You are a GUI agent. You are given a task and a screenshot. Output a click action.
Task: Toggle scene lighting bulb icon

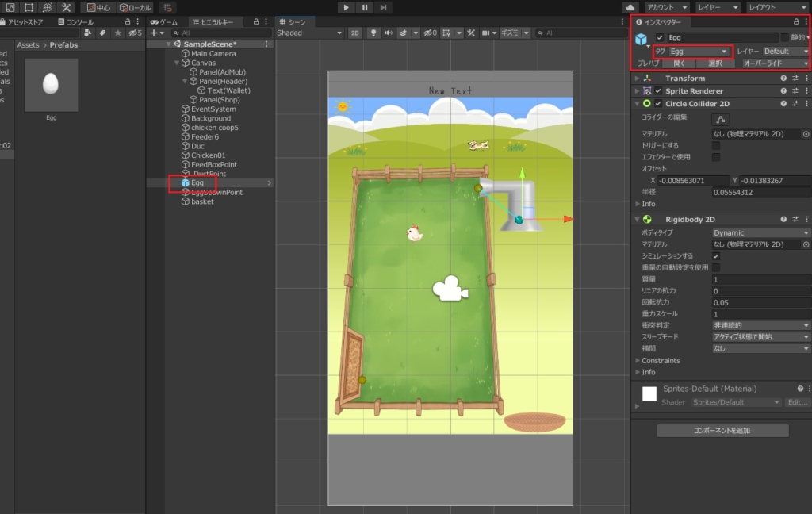tap(373, 33)
